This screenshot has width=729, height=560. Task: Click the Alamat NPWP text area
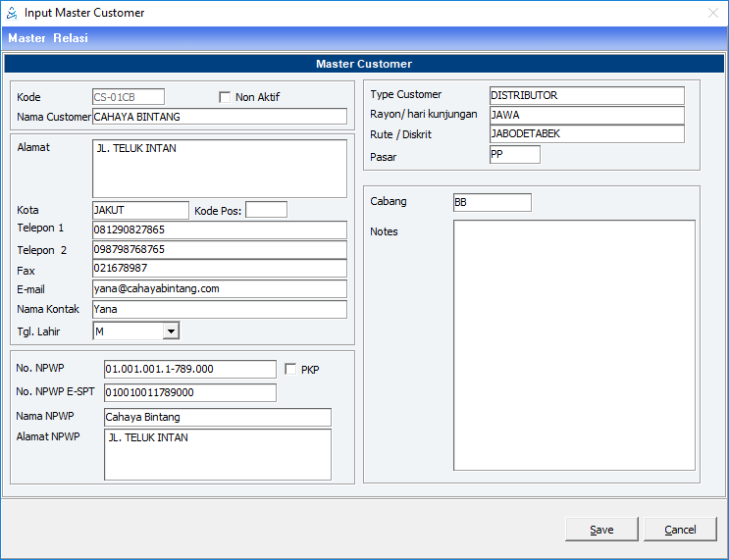click(217, 455)
